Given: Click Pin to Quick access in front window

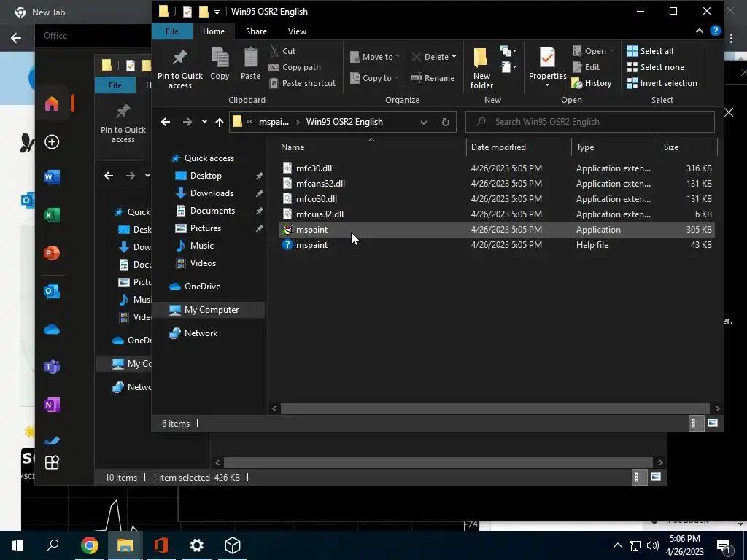Looking at the screenshot, I should (x=179, y=68).
